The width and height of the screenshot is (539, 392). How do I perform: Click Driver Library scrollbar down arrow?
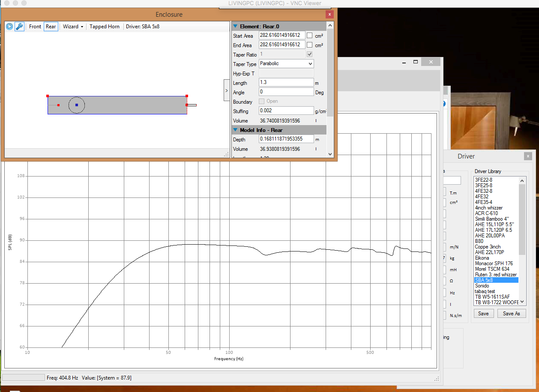[522, 302]
